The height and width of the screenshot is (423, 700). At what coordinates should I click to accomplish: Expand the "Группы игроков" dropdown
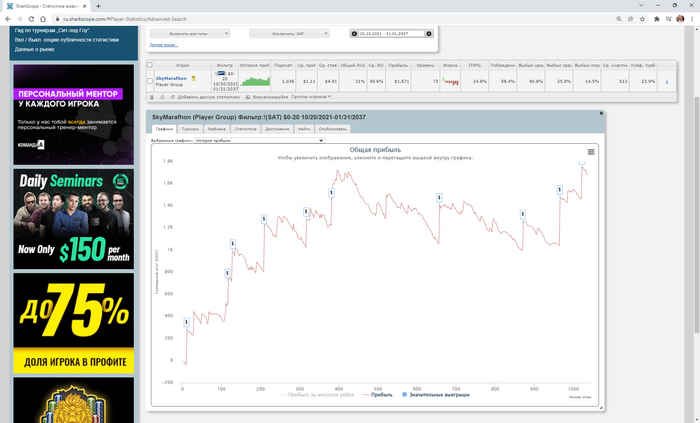(x=311, y=97)
